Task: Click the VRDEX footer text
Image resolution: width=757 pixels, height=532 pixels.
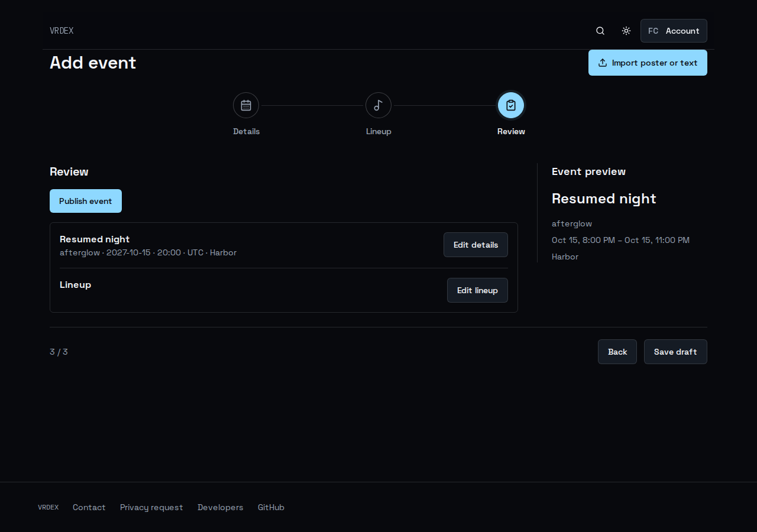Action: tap(48, 507)
